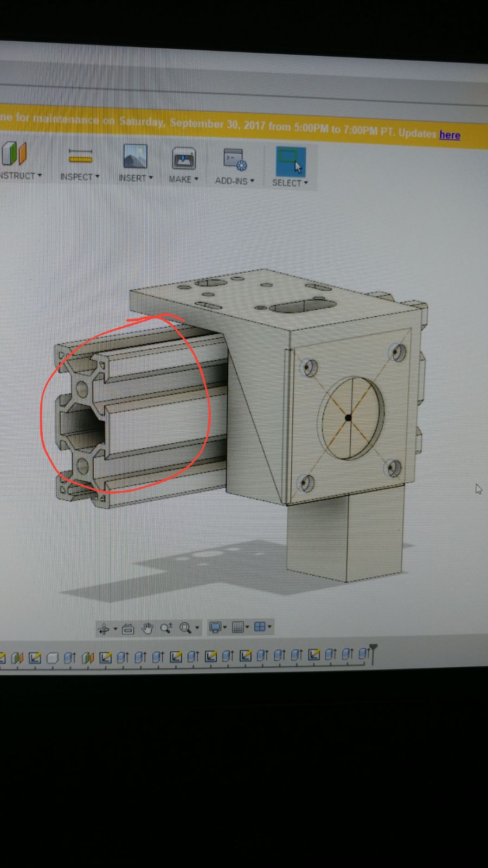Open the INSERT dropdown menu

pos(136,178)
